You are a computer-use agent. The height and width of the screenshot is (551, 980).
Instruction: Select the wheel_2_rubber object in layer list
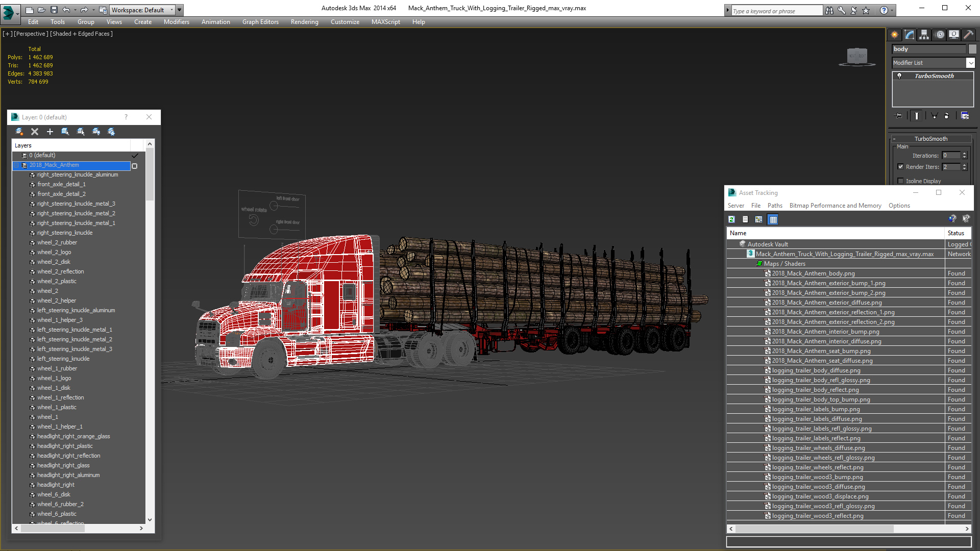(57, 242)
